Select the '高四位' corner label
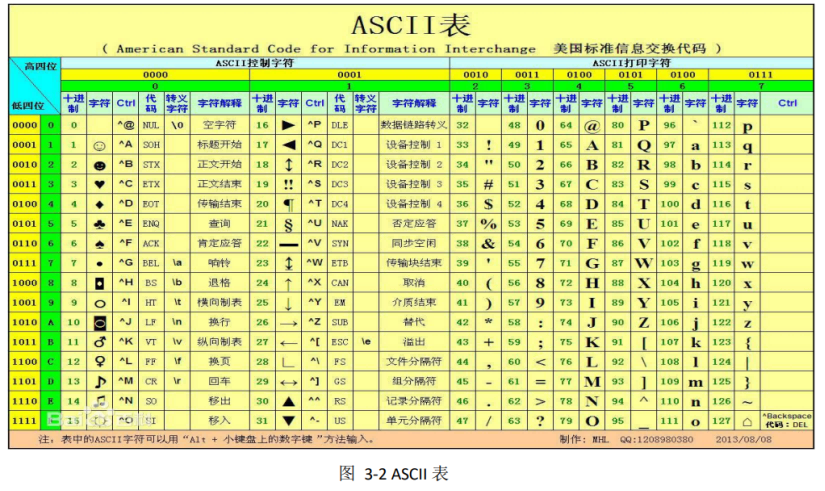 [x=41, y=67]
